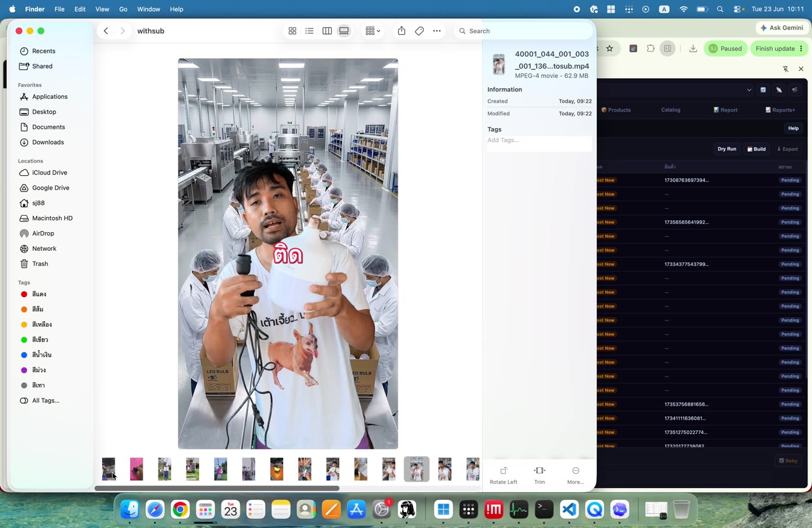Close the Chrome side panel with X
This screenshot has height=528, width=812.
point(801,69)
